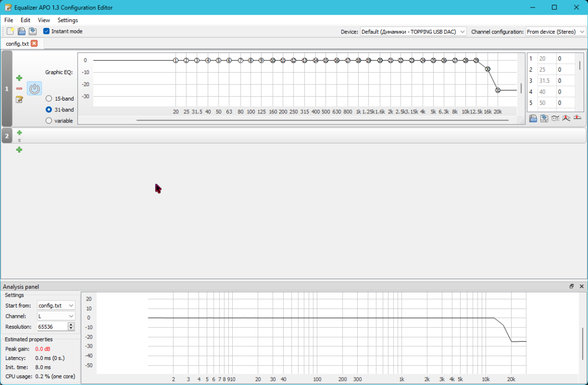Open the Settings menu

point(68,20)
